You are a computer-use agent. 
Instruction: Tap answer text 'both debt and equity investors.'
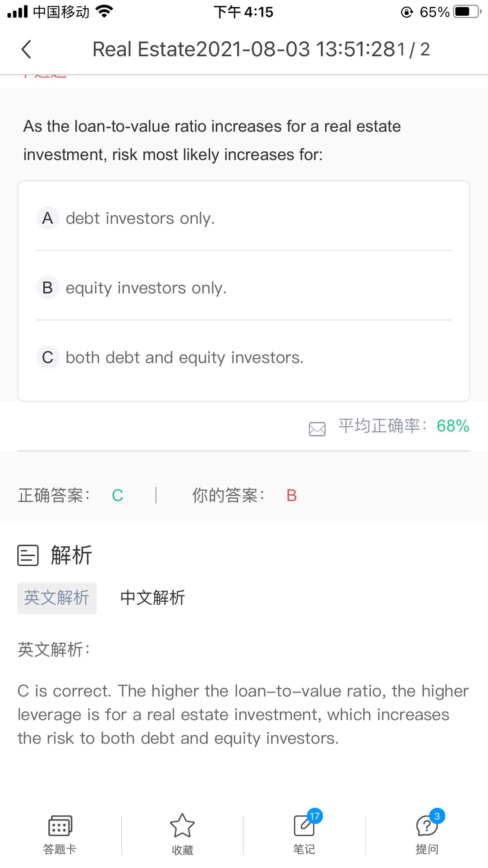185,358
